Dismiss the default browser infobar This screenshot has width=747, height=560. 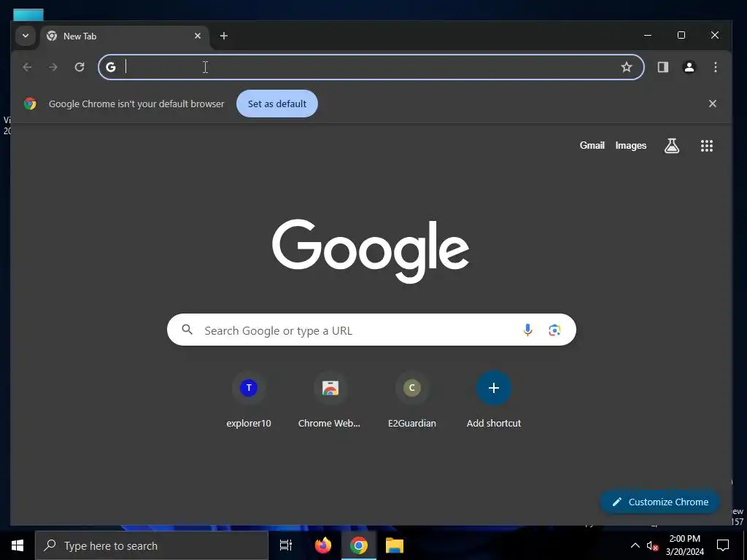[x=712, y=104]
